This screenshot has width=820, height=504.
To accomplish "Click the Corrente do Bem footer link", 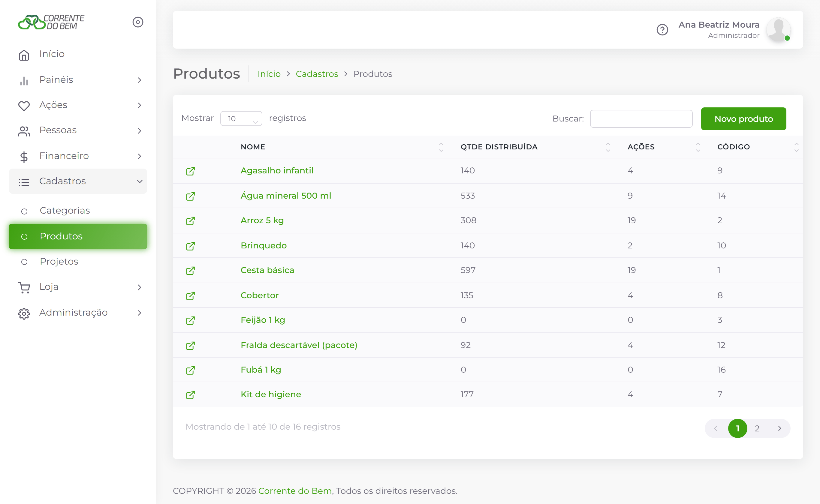I will (295, 491).
